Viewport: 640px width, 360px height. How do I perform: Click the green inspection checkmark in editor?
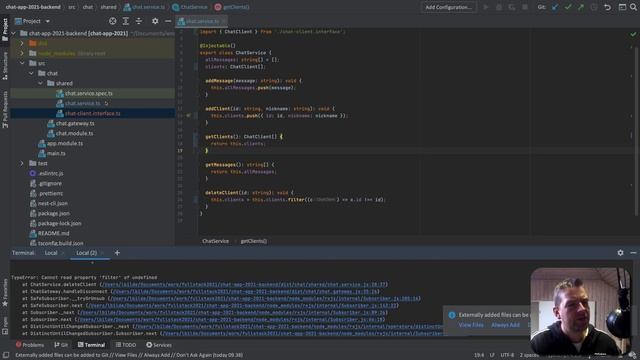(x=633, y=34)
